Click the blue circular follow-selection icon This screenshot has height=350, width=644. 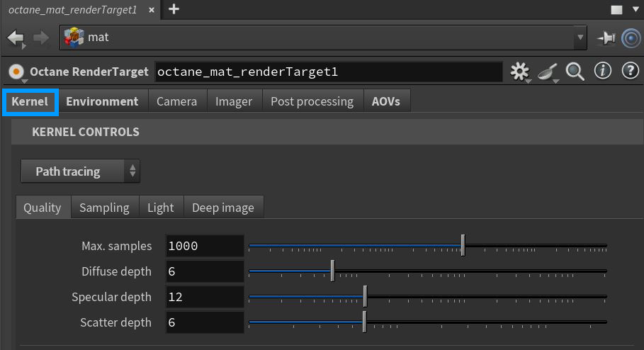pyautogui.click(x=631, y=38)
